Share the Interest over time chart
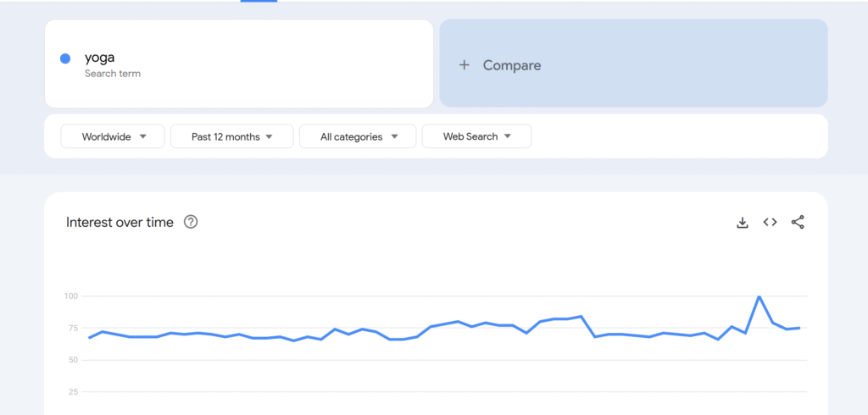The image size is (868, 415). click(x=798, y=222)
